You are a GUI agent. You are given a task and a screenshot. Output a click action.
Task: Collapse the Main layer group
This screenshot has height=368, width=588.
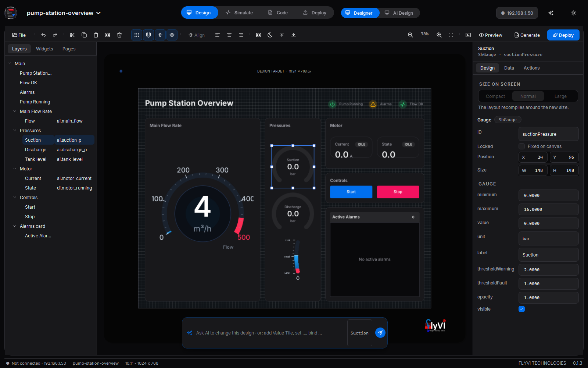(10, 64)
